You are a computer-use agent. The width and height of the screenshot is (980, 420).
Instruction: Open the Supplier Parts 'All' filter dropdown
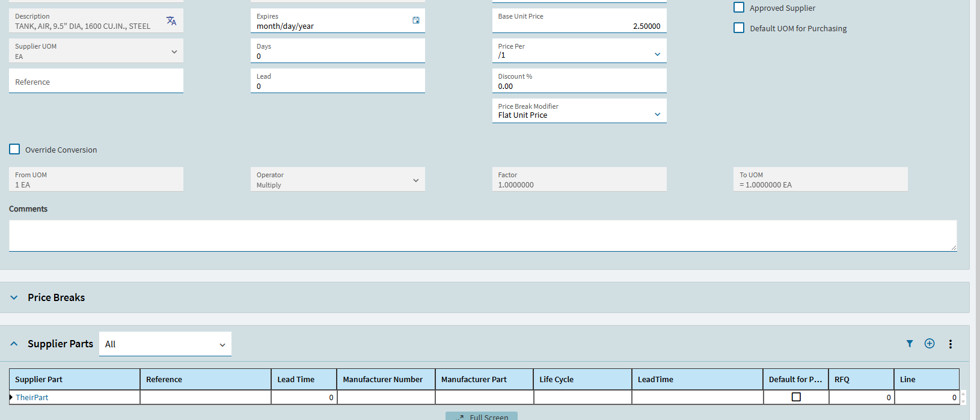pyautogui.click(x=165, y=344)
